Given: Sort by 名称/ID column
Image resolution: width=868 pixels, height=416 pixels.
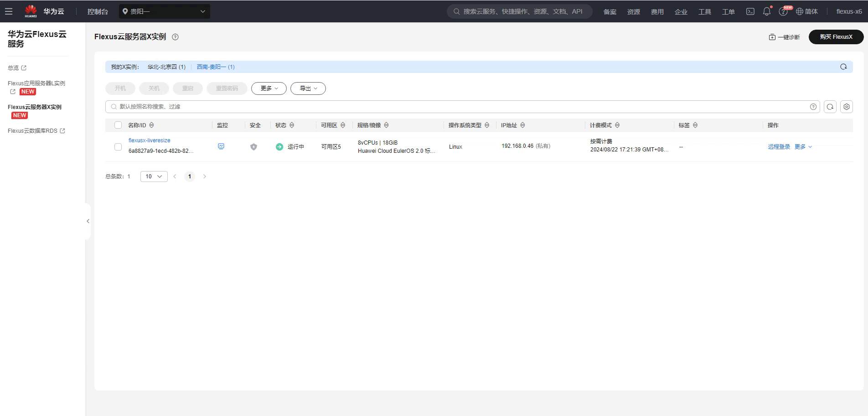Looking at the screenshot, I should 152,125.
